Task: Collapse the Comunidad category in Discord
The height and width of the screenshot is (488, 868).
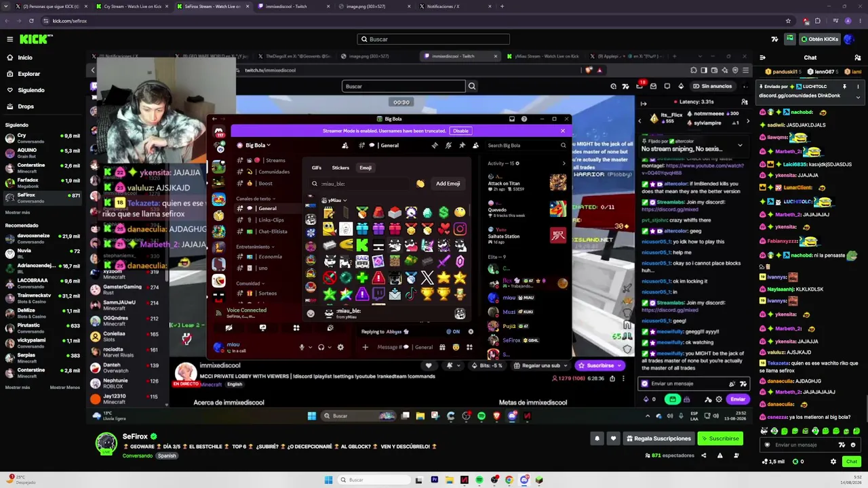Action: point(249,283)
